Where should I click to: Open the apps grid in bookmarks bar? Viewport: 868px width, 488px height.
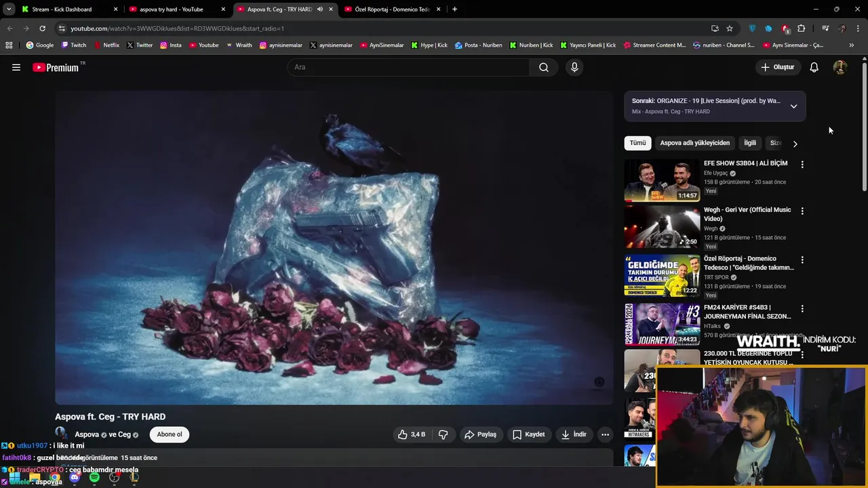pyautogui.click(x=9, y=45)
